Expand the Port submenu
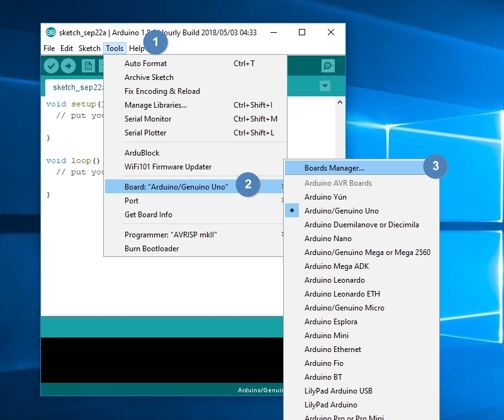This screenshot has height=420, width=504. (x=194, y=201)
